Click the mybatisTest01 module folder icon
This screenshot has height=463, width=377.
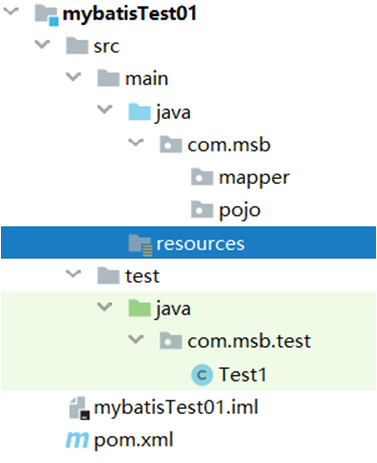[47, 15]
